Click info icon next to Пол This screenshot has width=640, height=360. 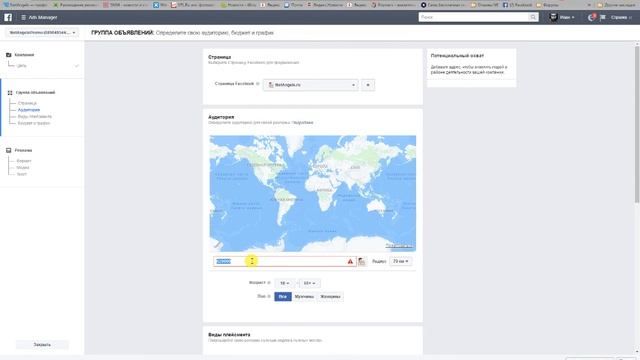pos(269,296)
